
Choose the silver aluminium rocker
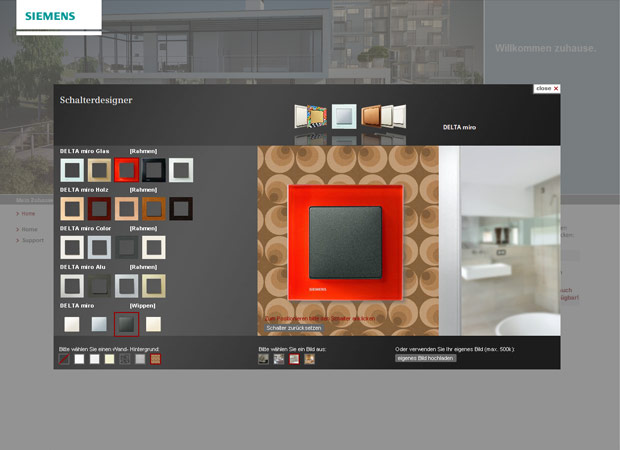click(99, 324)
